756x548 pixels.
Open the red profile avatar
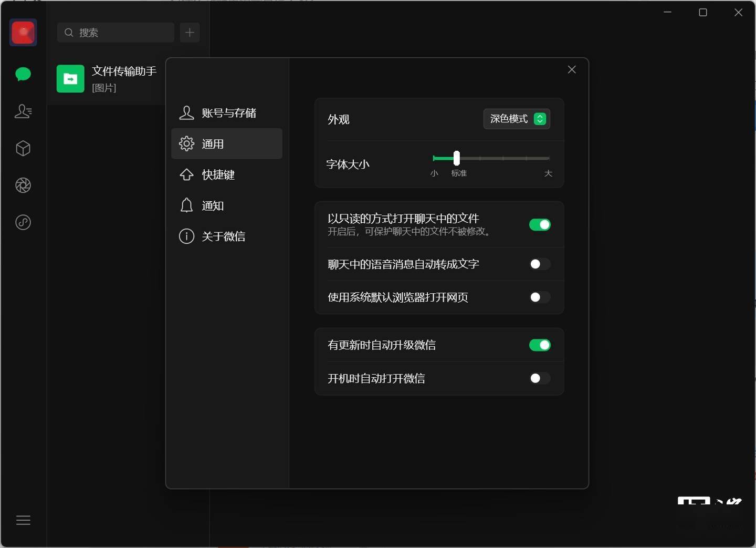point(23,33)
